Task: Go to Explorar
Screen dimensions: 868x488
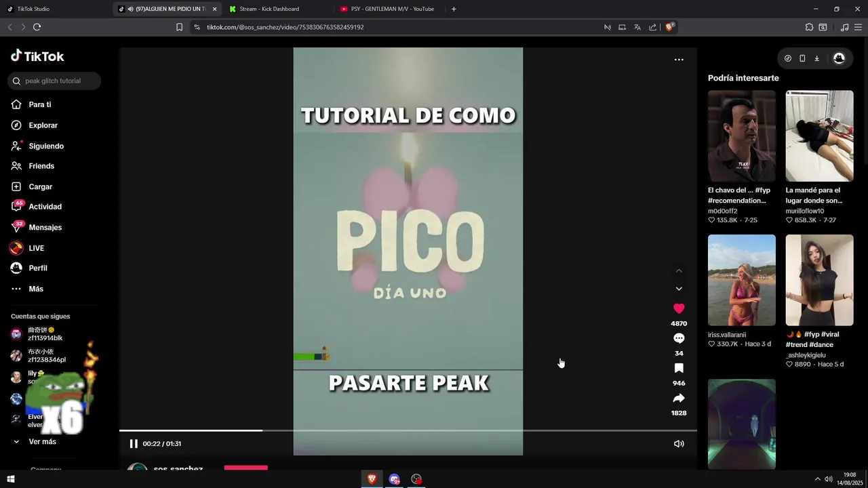Action: [x=43, y=125]
